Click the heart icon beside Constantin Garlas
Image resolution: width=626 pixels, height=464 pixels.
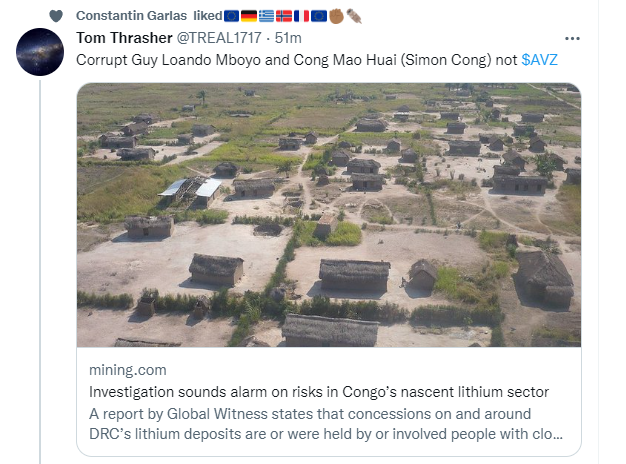coord(56,16)
